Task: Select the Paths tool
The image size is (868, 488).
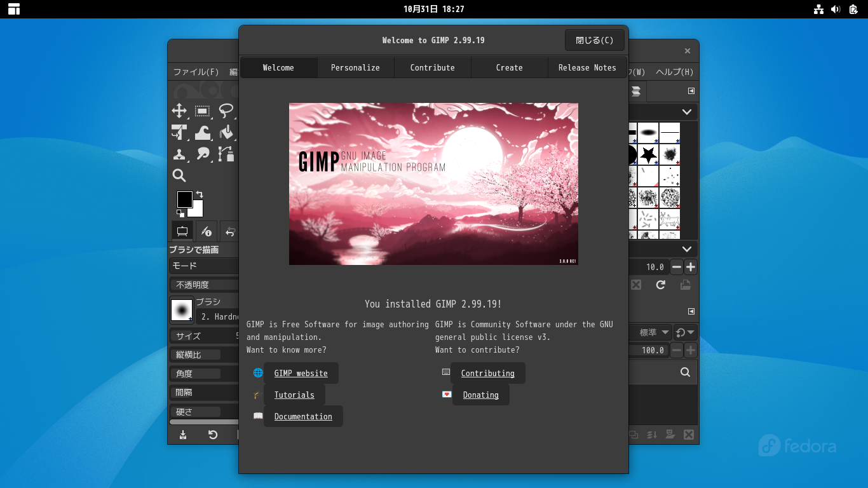Action: [226, 154]
